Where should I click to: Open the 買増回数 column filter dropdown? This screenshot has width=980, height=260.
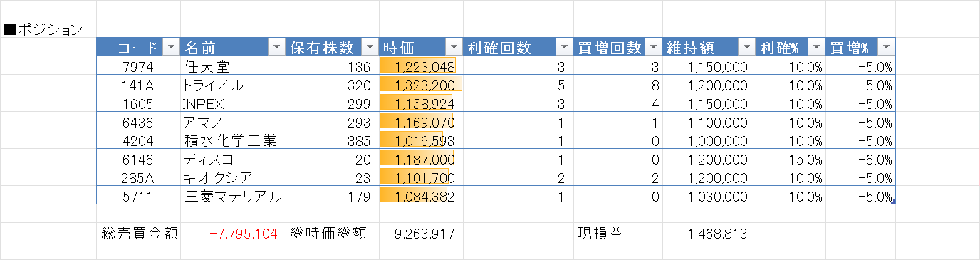click(x=653, y=48)
